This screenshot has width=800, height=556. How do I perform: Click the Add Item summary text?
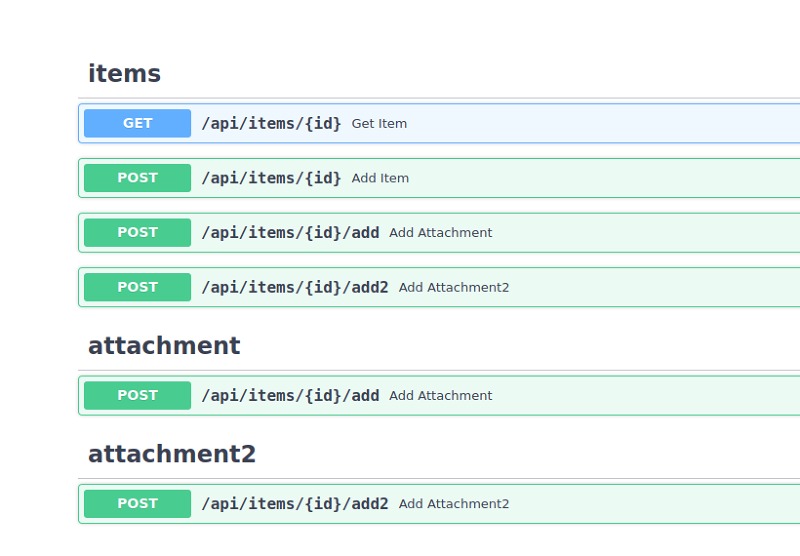[x=380, y=178]
